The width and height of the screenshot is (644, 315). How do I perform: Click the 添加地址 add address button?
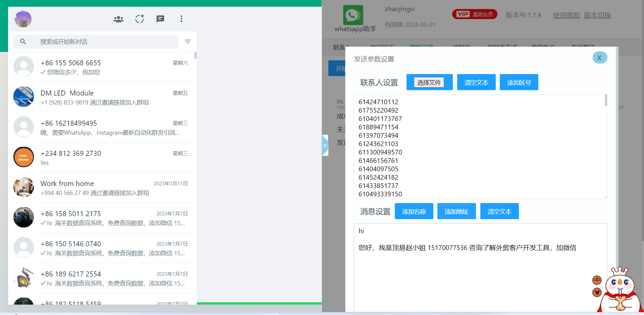click(456, 211)
